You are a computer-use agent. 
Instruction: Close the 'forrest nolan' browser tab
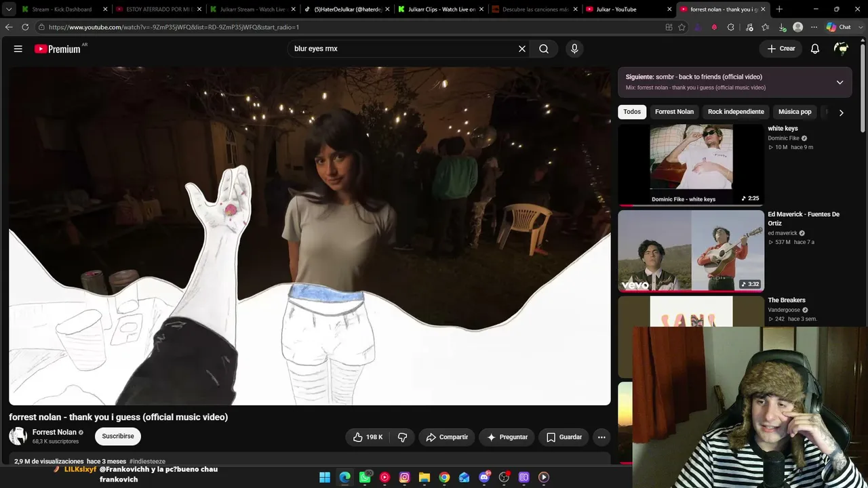pyautogui.click(x=763, y=9)
